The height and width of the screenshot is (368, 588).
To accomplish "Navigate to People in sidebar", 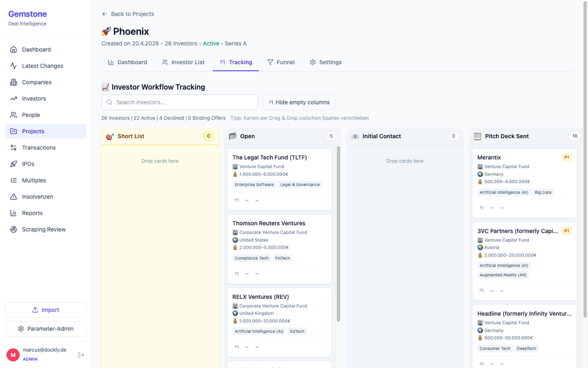I will pyautogui.click(x=46, y=115).
